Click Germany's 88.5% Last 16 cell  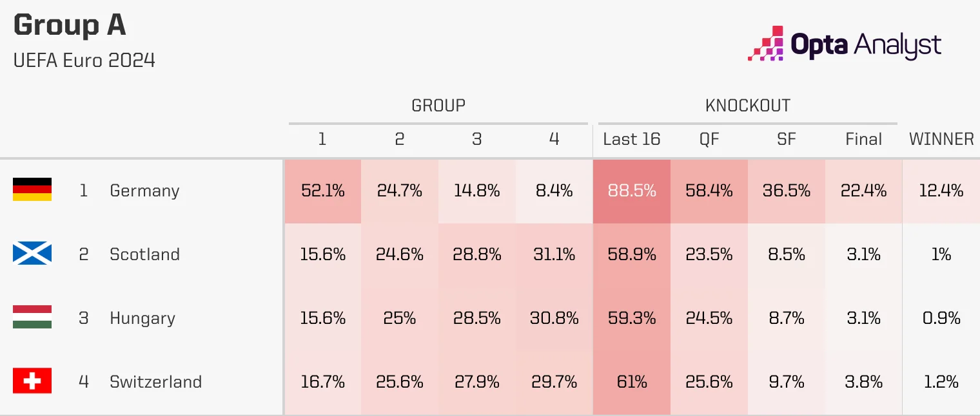[x=631, y=191]
